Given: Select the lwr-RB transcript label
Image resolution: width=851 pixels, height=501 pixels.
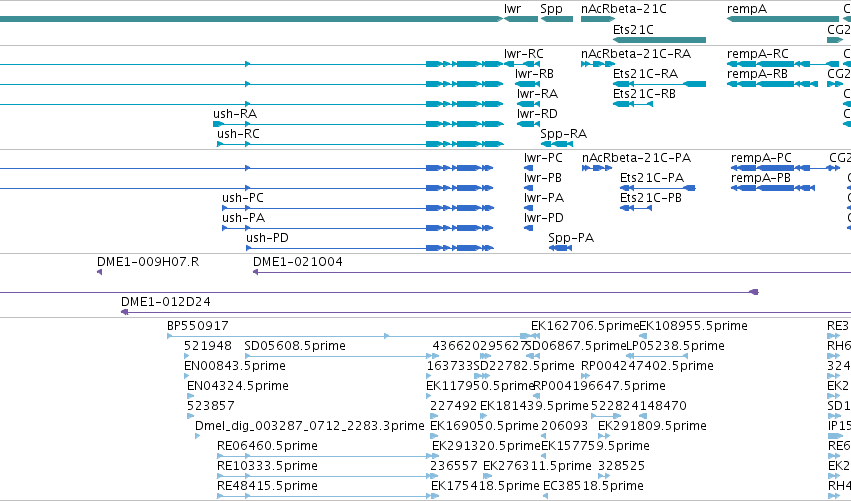Looking at the screenshot, I should (534, 74).
